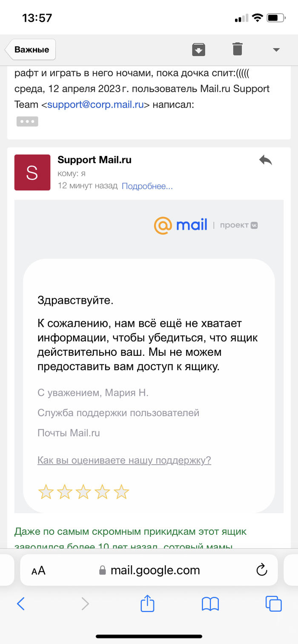
Task: Open the support rating question link
Action: [x=124, y=460]
